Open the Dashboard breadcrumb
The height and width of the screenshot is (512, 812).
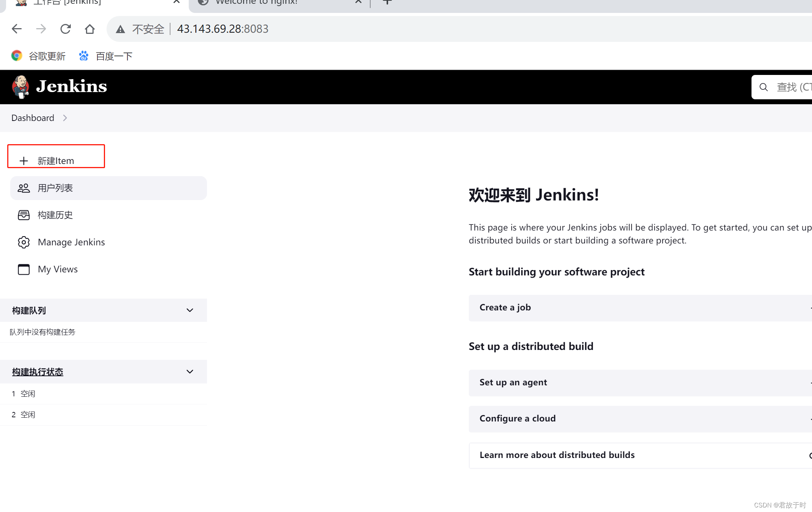(x=33, y=118)
